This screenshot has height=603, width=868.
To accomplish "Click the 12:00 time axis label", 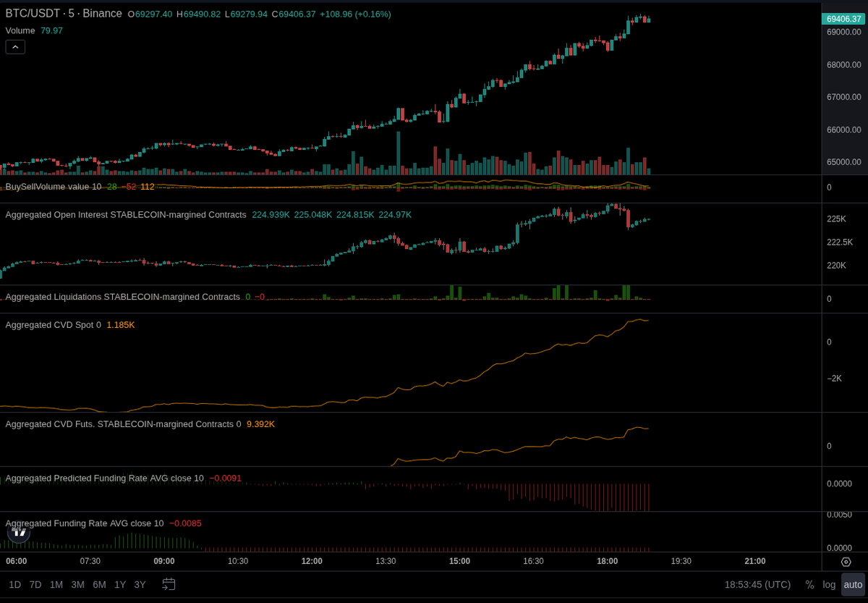I will click(312, 562).
